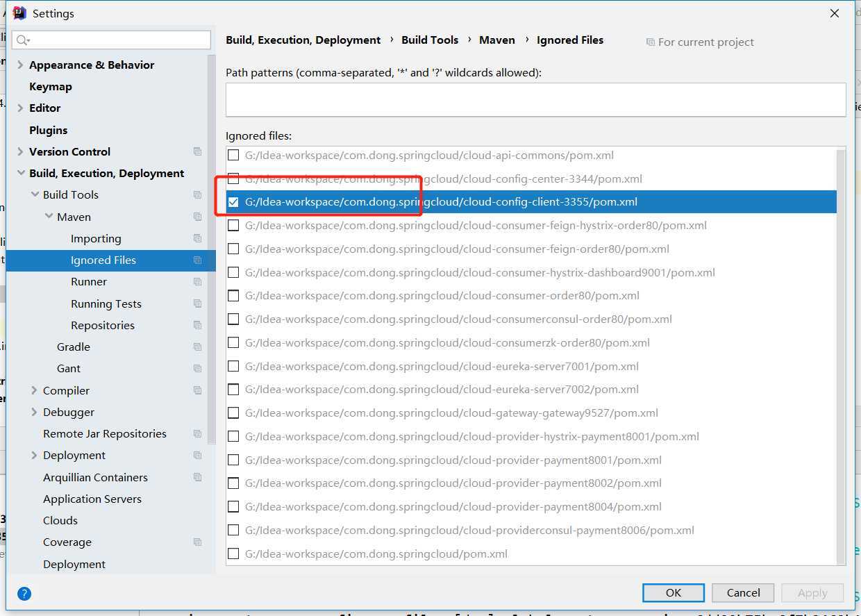This screenshot has height=616, width=861.
Task: Select cloud-eureka-server7002/pom.xml row
Action: click(x=531, y=389)
